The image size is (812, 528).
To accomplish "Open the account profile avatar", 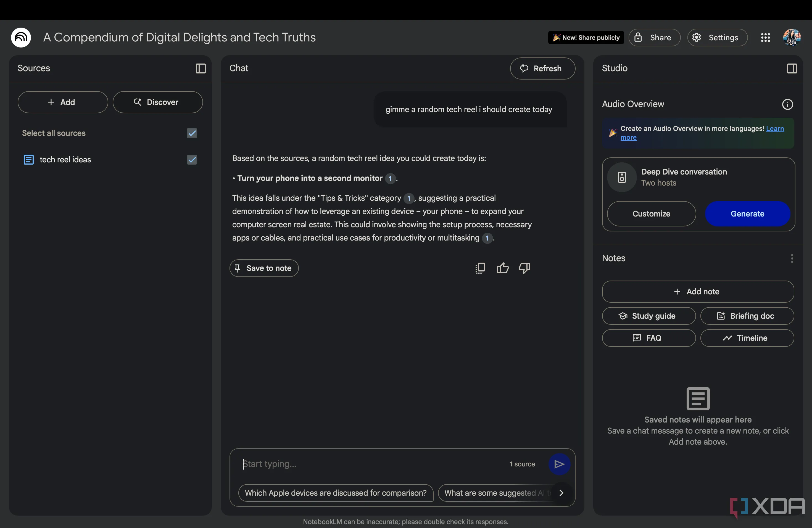I will click(x=792, y=38).
